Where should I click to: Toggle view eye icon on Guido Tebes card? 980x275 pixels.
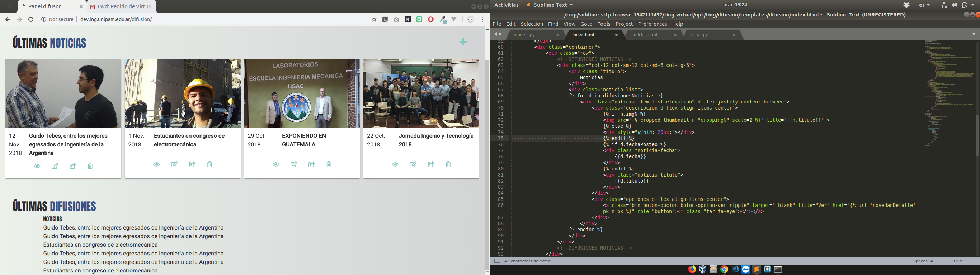pos(37,166)
